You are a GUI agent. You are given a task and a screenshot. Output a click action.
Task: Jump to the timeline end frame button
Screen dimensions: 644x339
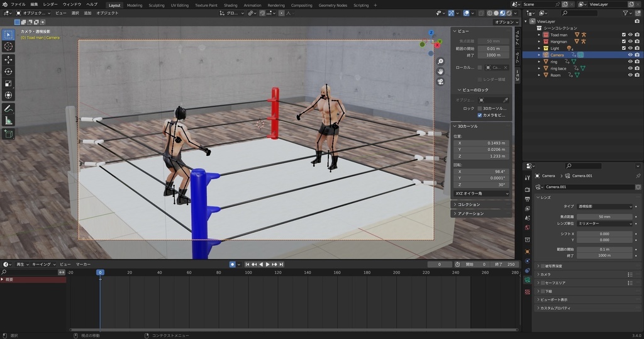pyautogui.click(x=281, y=265)
